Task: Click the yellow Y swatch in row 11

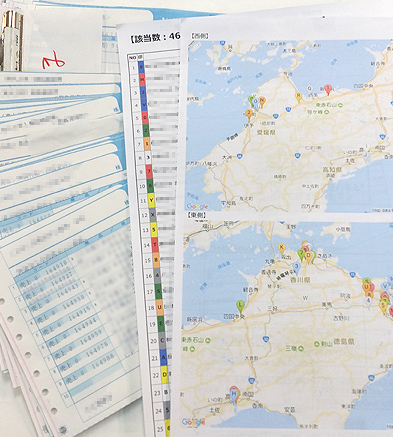Action: (x=151, y=200)
